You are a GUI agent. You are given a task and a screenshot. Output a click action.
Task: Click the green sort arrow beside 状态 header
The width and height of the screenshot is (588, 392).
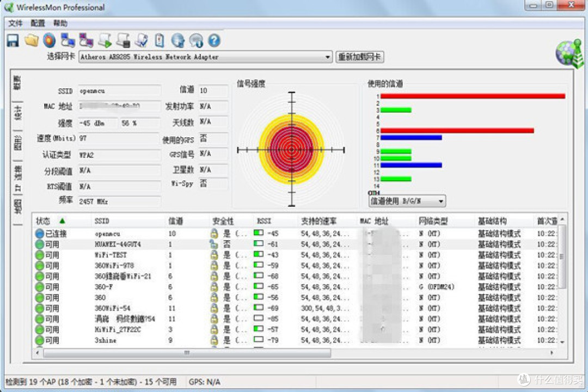62,220
